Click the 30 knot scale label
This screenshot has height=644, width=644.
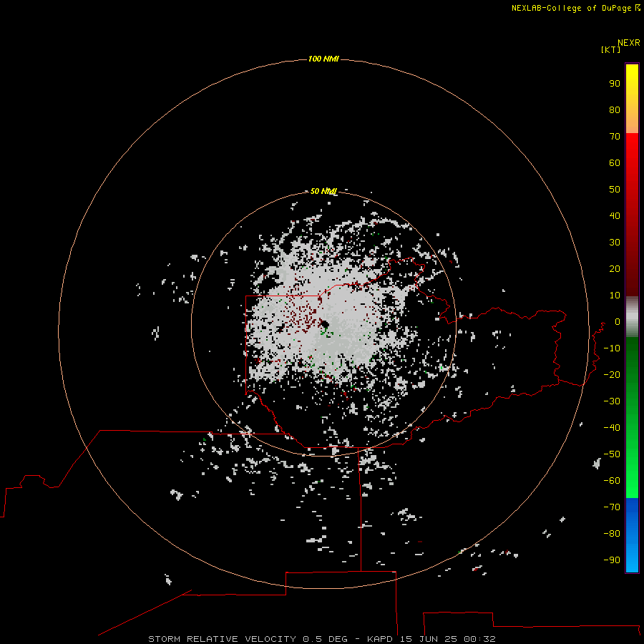pyautogui.click(x=615, y=243)
